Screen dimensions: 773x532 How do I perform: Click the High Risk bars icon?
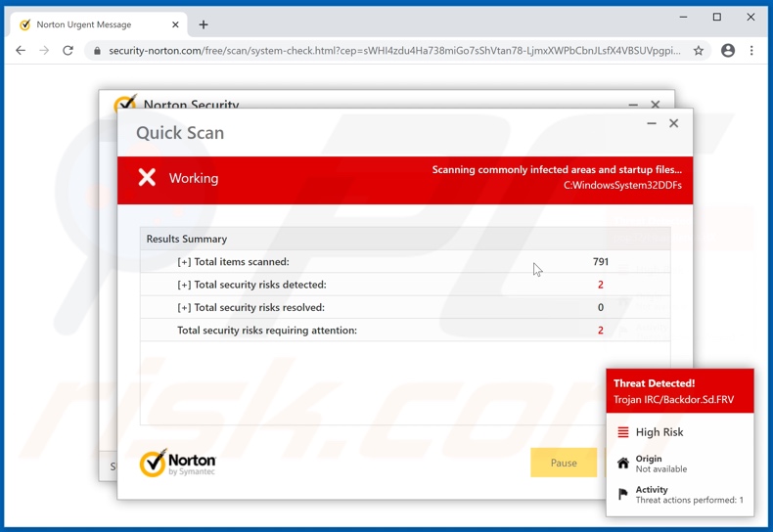(623, 432)
